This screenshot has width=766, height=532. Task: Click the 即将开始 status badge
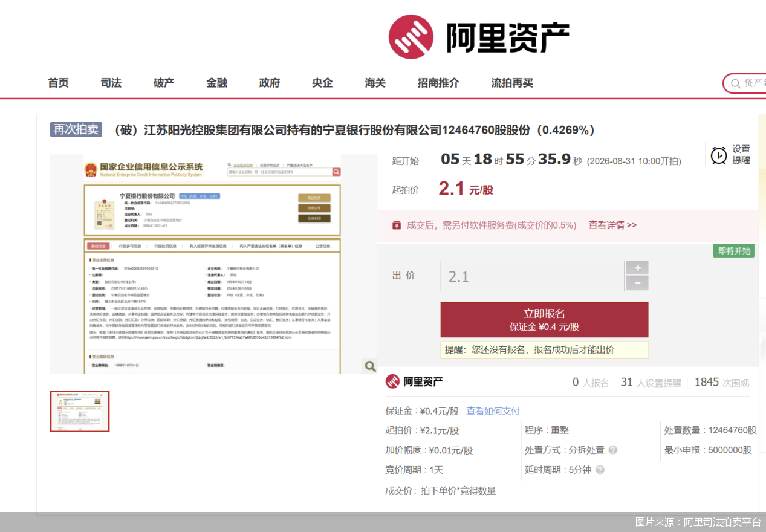[734, 251]
